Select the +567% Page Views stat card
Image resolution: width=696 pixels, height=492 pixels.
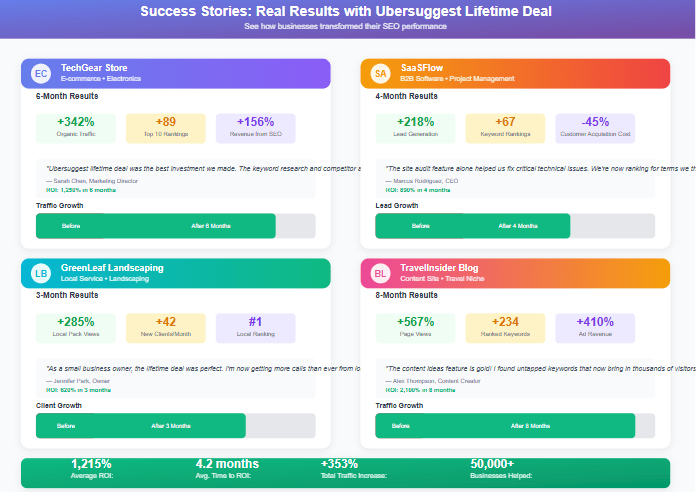click(x=415, y=328)
